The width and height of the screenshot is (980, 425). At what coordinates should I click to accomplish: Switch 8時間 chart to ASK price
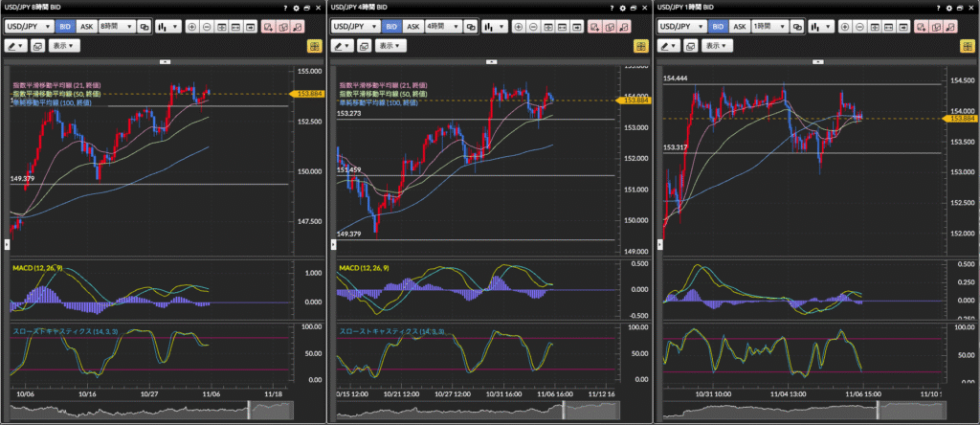pos(85,27)
